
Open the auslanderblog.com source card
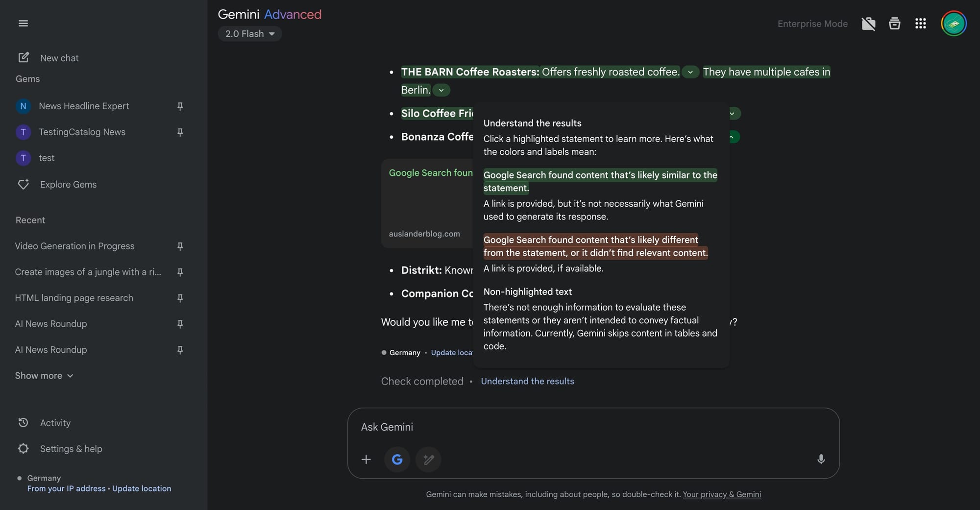pos(427,203)
